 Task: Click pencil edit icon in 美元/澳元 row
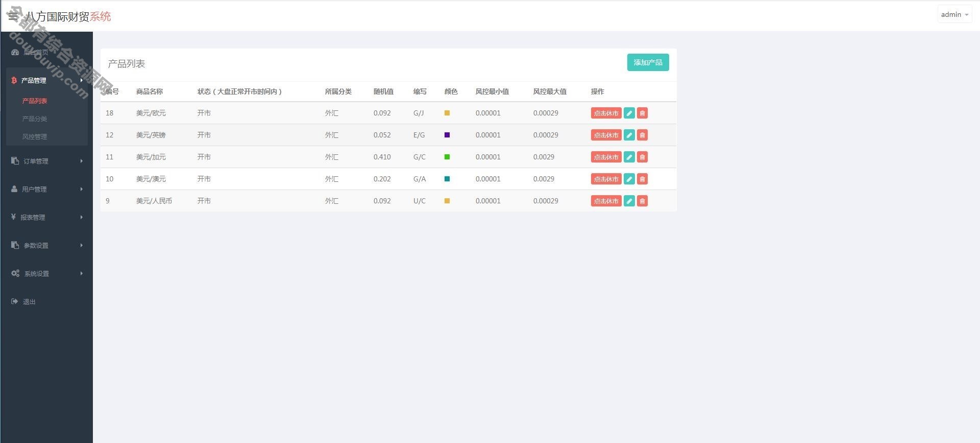[x=629, y=179]
